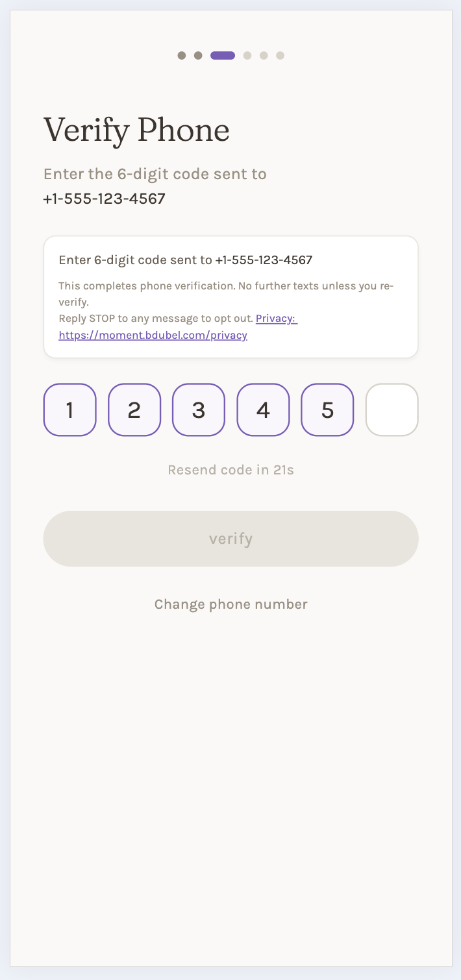The image size is (461, 980).
Task: Click the second step progress dot
Action: 198,56
